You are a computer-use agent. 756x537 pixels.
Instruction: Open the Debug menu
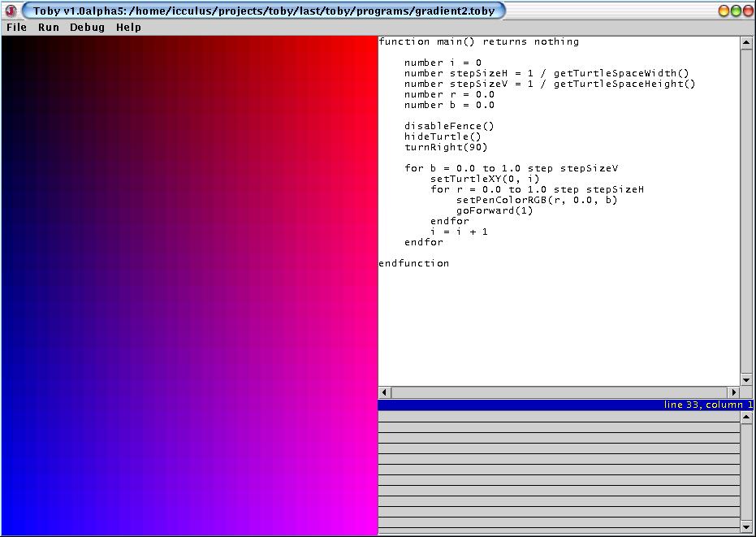pyautogui.click(x=87, y=28)
